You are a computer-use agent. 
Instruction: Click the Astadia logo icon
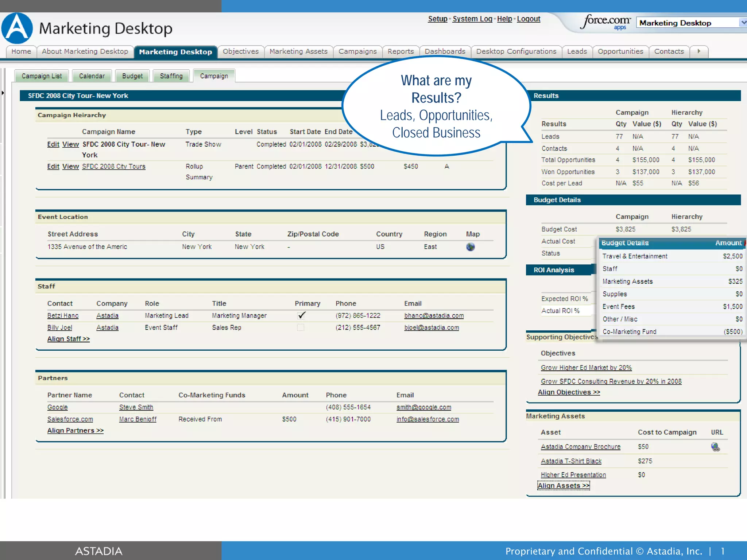point(17,28)
